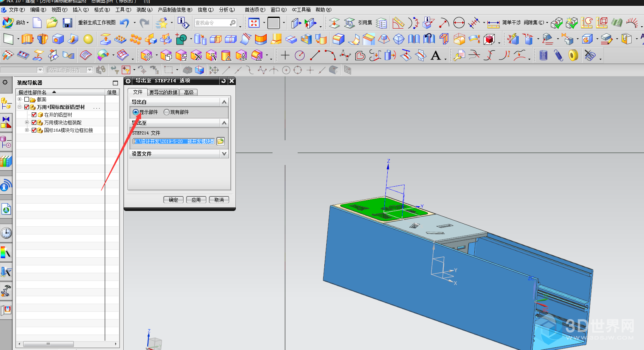Open the Part Navigator sidebar tab
Screen dimensions: 644x350
(6, 142)
